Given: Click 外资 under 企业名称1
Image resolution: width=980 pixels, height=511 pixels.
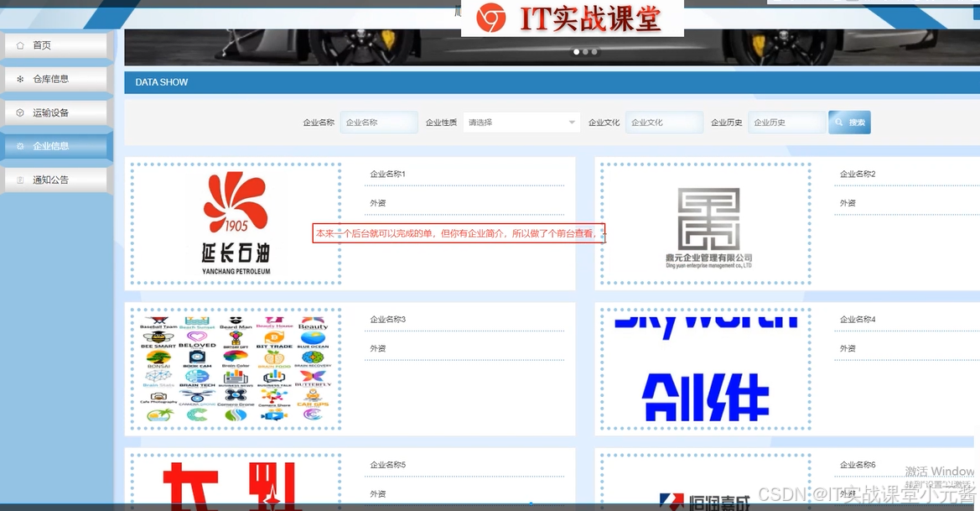Looking at the screenshot, I should tap(378, 203).
